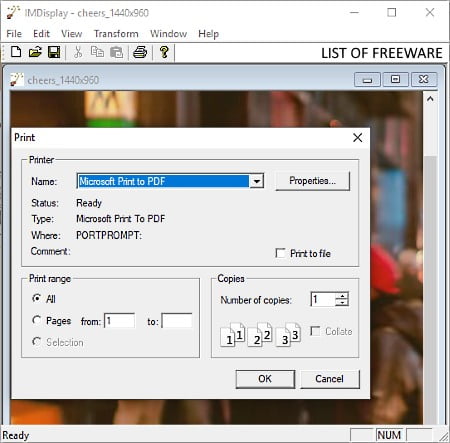Select the Pages radio button
This screenshot has width=450, height=443.
37,320
